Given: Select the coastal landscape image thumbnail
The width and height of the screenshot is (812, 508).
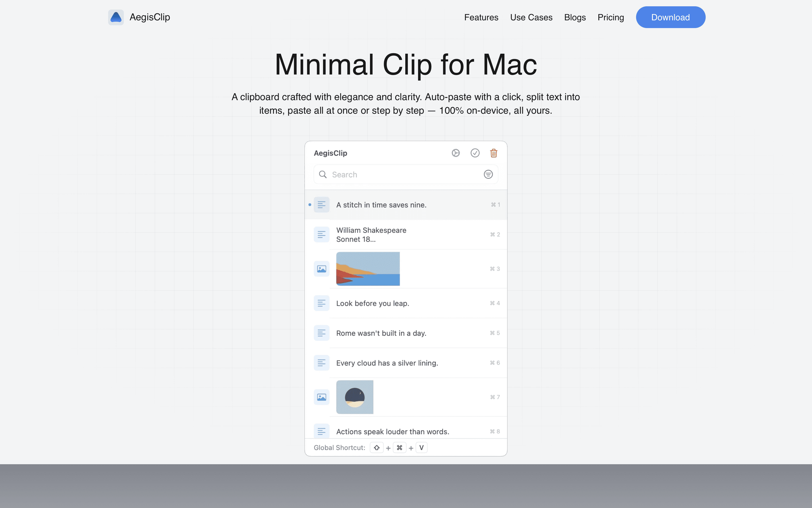Looking at the screenshot, I should pyautogui.click(x=368, y=269).
